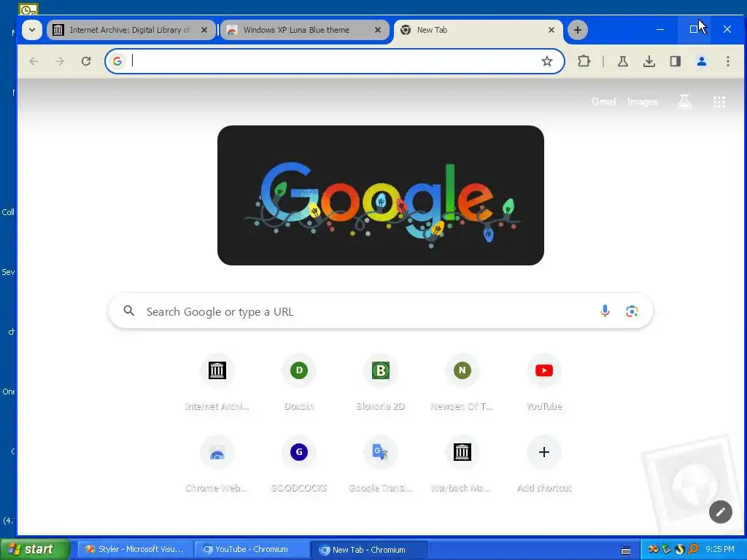Select New Tab - Chromium taskbar item

(368, 549)
